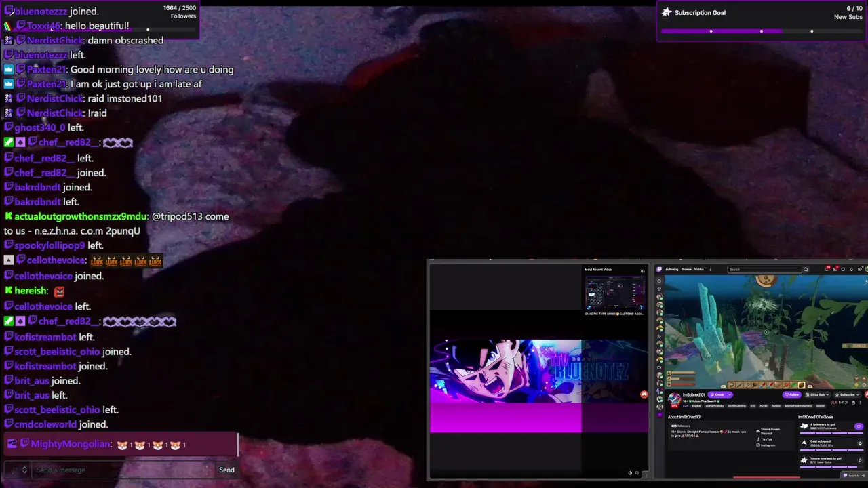Open the Roblox tab on Twitch

click(699, 269)
